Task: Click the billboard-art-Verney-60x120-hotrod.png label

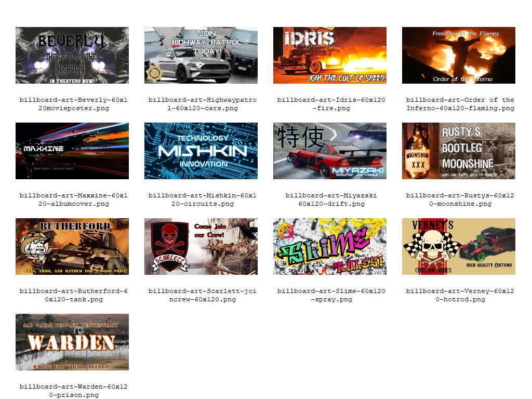Action: click(x=460, y=295)
